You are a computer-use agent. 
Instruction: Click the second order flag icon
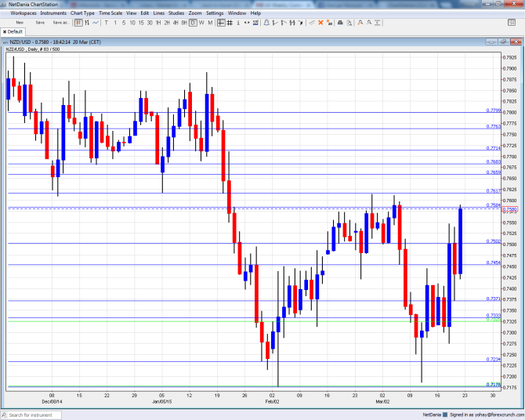(284, 23)
